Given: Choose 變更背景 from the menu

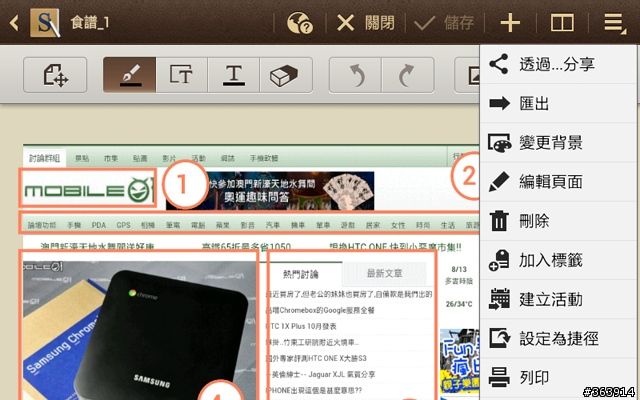Looking at the screenshot, I should (558, 142).
